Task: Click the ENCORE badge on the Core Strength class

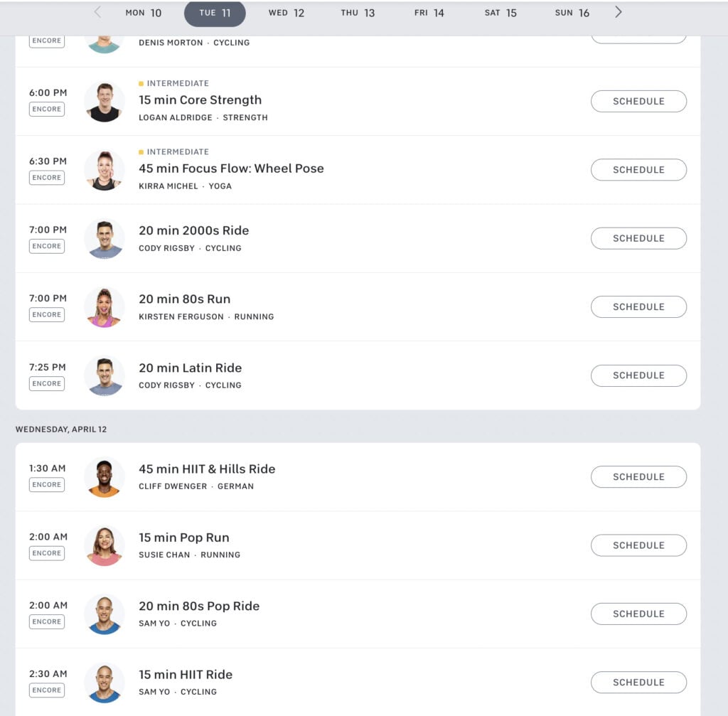Action: coord(46,109)
